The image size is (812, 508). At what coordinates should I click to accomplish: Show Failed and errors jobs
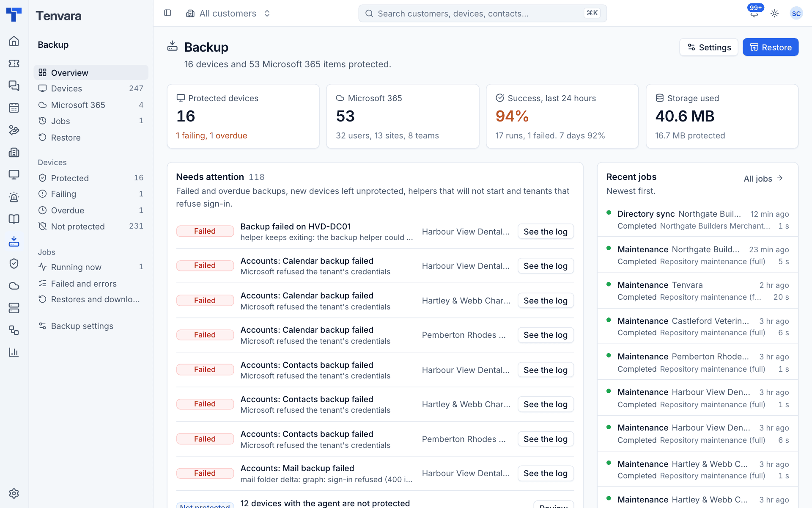tap(91, 284)
